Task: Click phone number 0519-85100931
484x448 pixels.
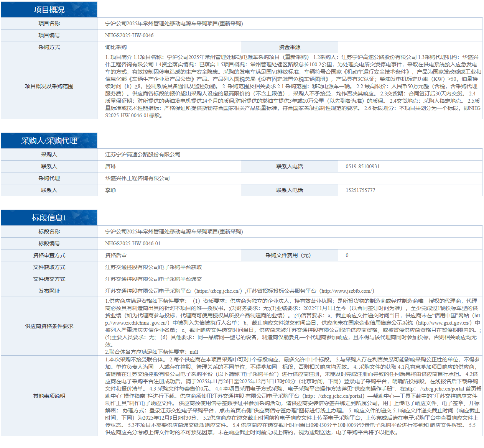Action: [362, 167]
